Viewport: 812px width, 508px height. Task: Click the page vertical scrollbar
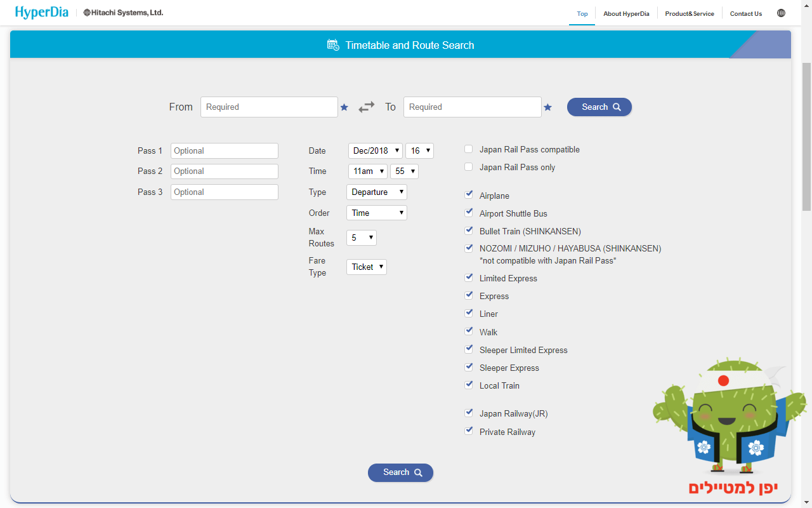tap(806, 137)
